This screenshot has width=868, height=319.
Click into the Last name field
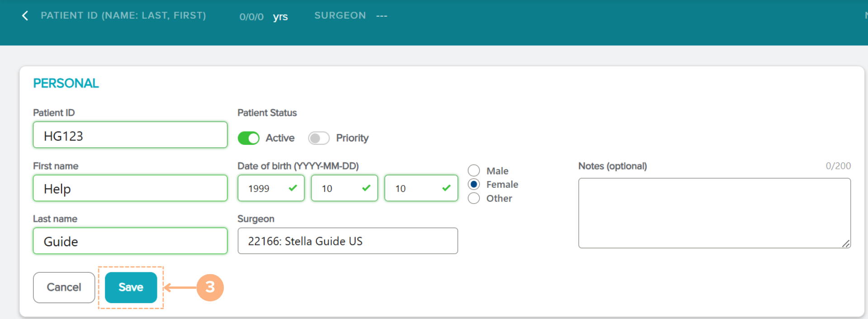(x=130, y=241)
